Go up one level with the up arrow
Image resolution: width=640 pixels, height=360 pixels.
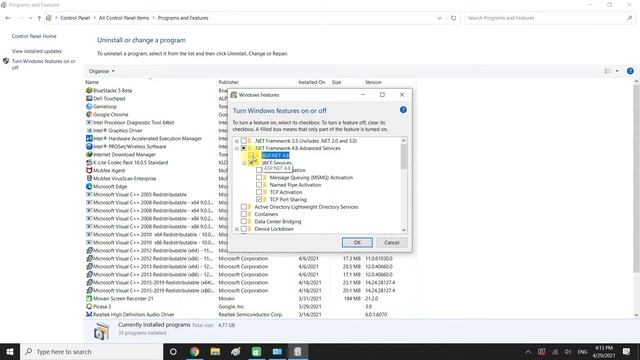point(39,18)
